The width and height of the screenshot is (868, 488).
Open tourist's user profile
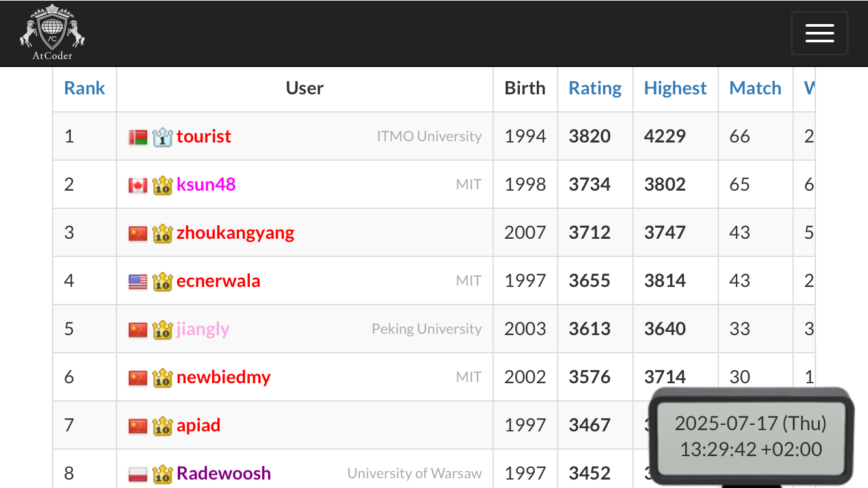204,137
